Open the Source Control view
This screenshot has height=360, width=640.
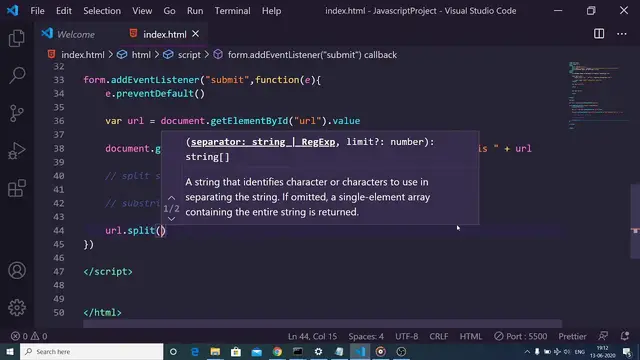[x=17, y=113]
